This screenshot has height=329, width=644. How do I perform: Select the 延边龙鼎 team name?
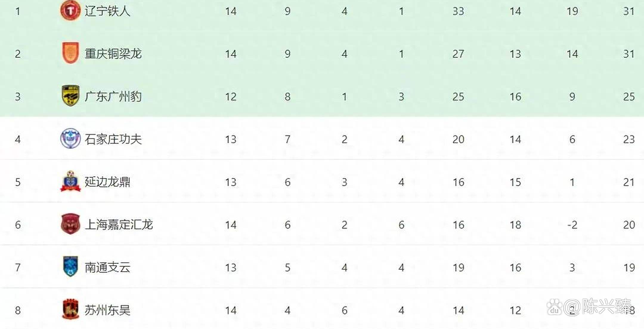(107, 182)
